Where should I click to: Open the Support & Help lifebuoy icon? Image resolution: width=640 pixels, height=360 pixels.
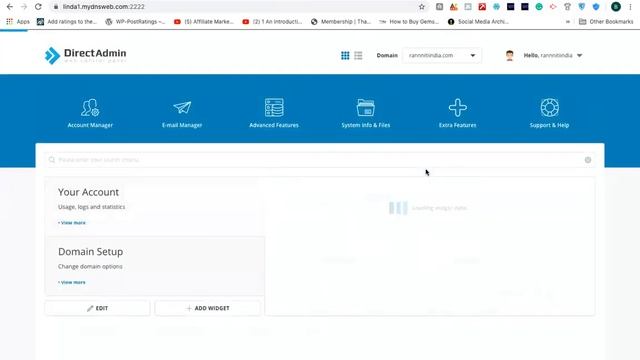click(x=549, y=107)
